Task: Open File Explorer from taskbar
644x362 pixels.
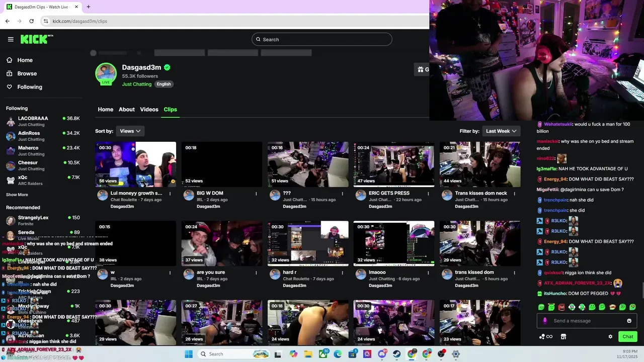Action: coord(308,354)
